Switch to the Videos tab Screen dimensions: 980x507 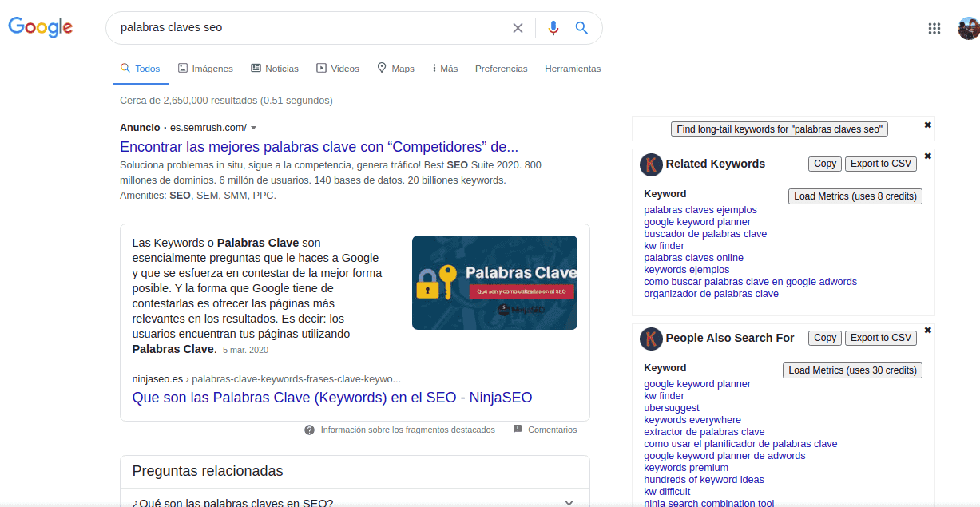(337, 69)
